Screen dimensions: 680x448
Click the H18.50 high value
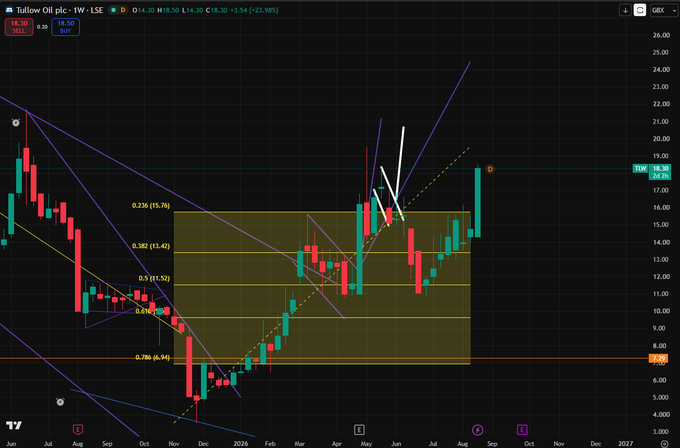(168, 10)
